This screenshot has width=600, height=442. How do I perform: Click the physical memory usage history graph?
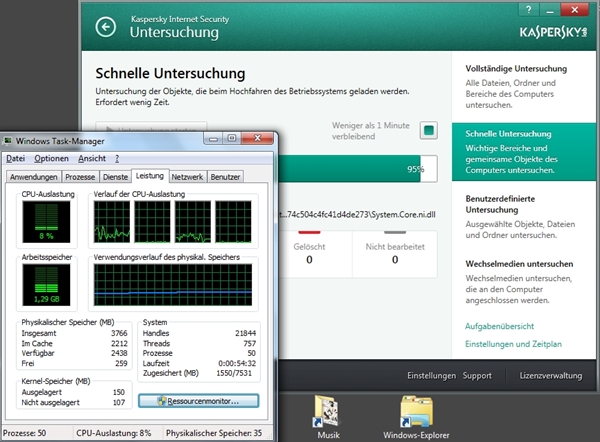(173, 285)
